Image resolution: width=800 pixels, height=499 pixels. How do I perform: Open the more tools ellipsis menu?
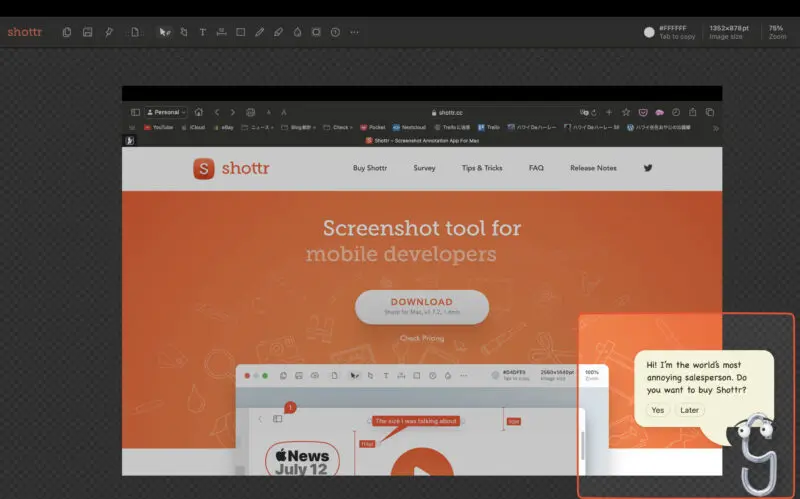pos(354,32)
